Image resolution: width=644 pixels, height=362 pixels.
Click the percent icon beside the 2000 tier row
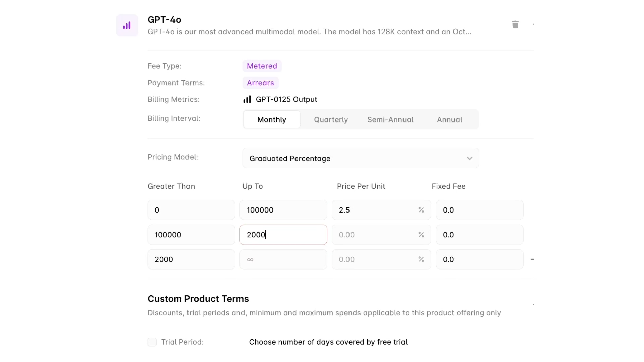tap(421, 235)
